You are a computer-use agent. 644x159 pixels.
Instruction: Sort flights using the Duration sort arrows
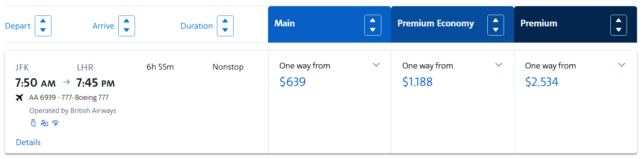(x=225, y=26)
